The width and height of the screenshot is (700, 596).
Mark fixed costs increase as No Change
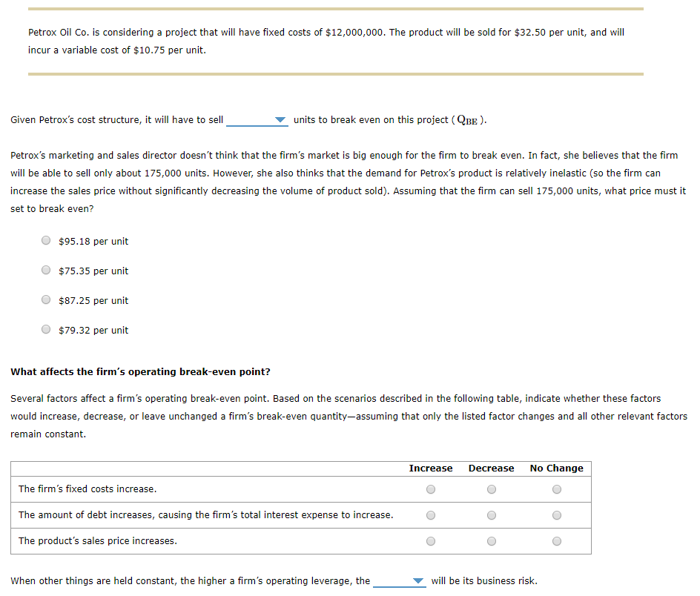(557, 489)
